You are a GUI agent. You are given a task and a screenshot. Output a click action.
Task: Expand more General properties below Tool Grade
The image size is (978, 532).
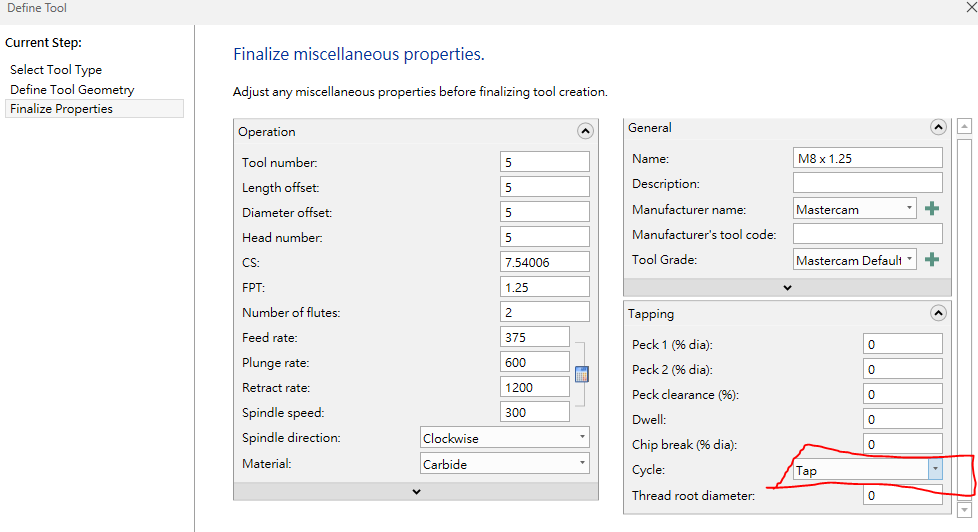point(787,287)
